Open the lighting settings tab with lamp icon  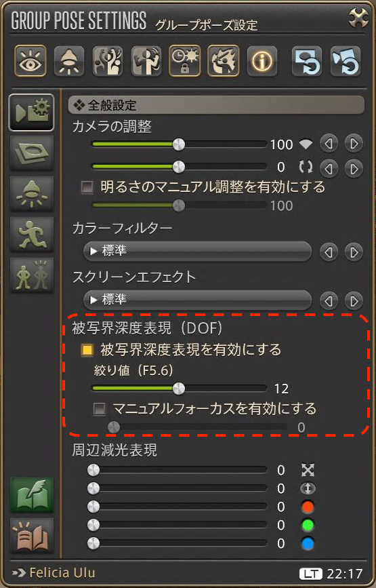(x=32, y=193)
